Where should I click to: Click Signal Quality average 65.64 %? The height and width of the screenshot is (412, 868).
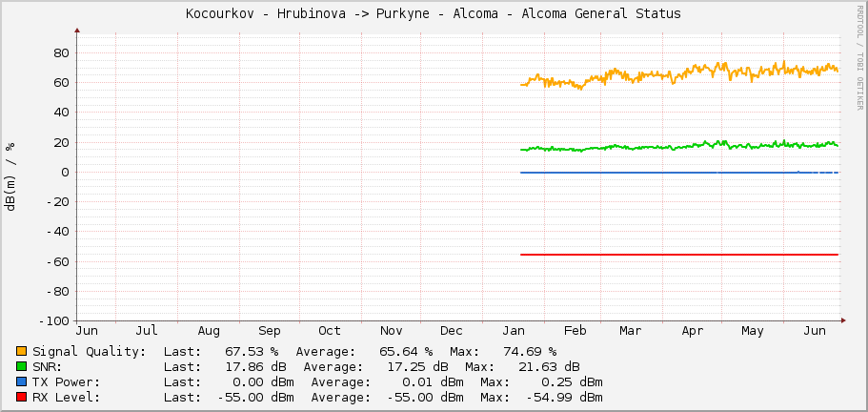pyautogui.click(x=406, y=352)
